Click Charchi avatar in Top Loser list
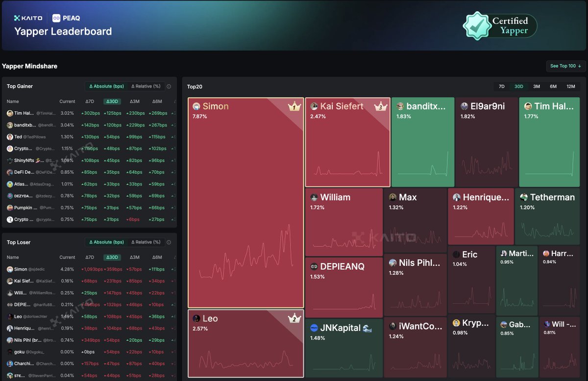Image resolution: width=588 pixels, height=381 pixels. coord(10,364)
